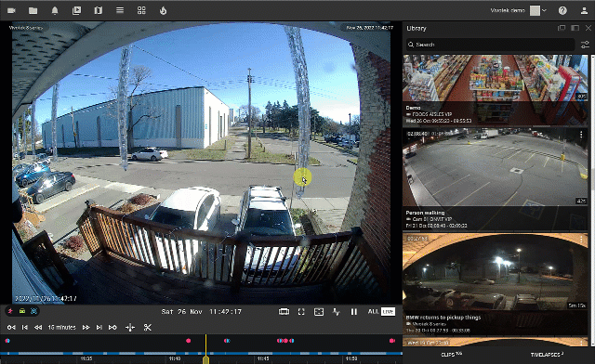Open the cameras icon in top toolbar
This screenshot has width=595, height=364.
[x=11, y=10]
